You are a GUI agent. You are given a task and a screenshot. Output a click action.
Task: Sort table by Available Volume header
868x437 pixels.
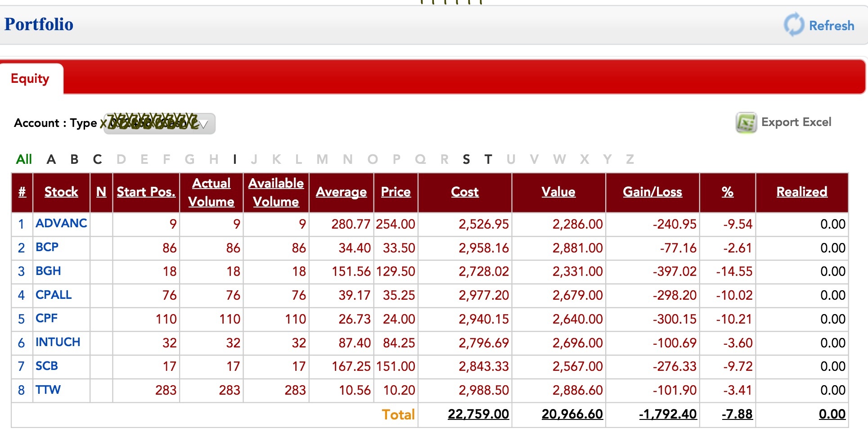pyautogui.click(x=276, y=192)
